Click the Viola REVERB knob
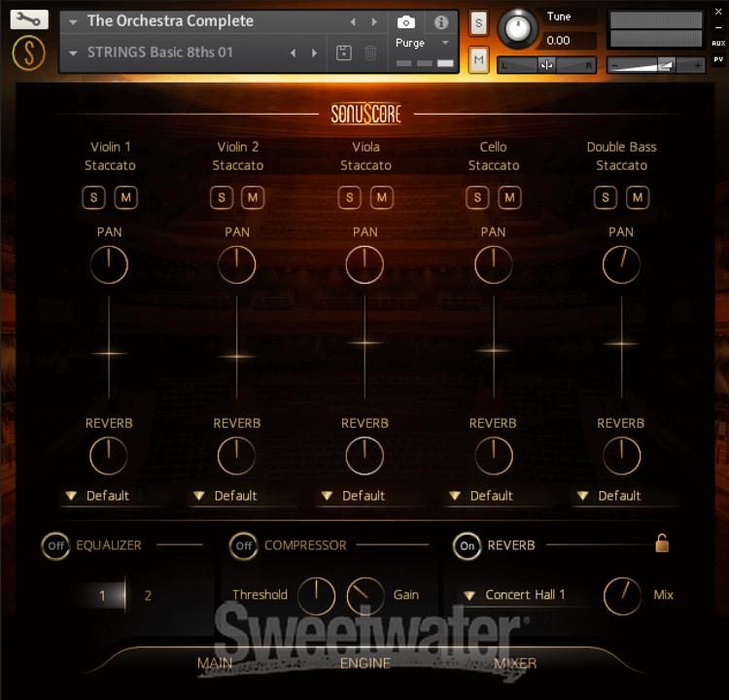729x700 pixels. (364, 455)
